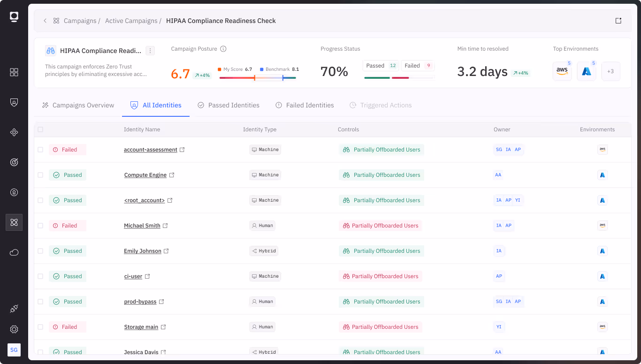The width and height of the screenshot is (641, 364).
Task: Click the Identity Name column header
Action: pyautogui.click(x=142, y=129)
